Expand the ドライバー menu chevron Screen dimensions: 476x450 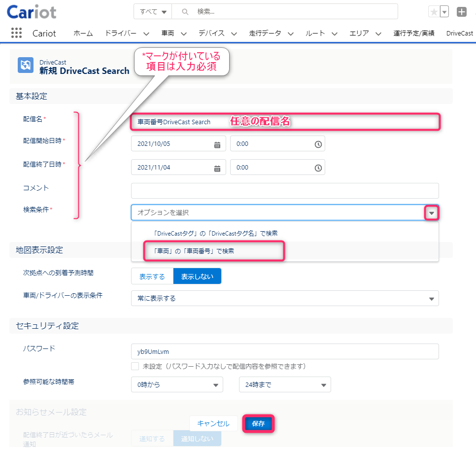click(146, 34)
